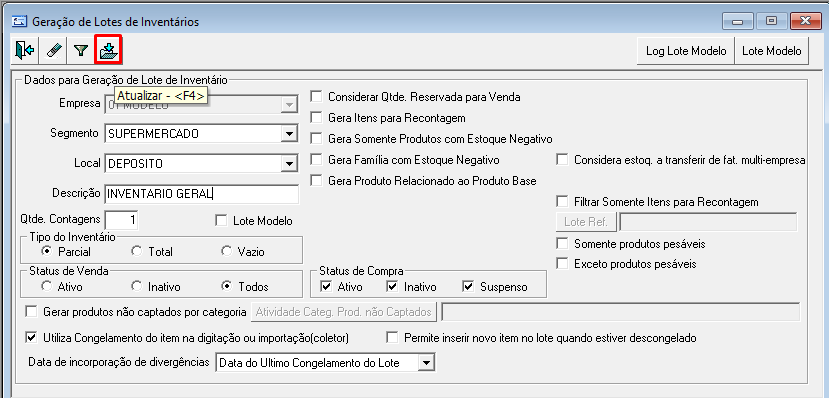Select Parcial inventory type
The image size is (829, 398).
click(47, 251)
